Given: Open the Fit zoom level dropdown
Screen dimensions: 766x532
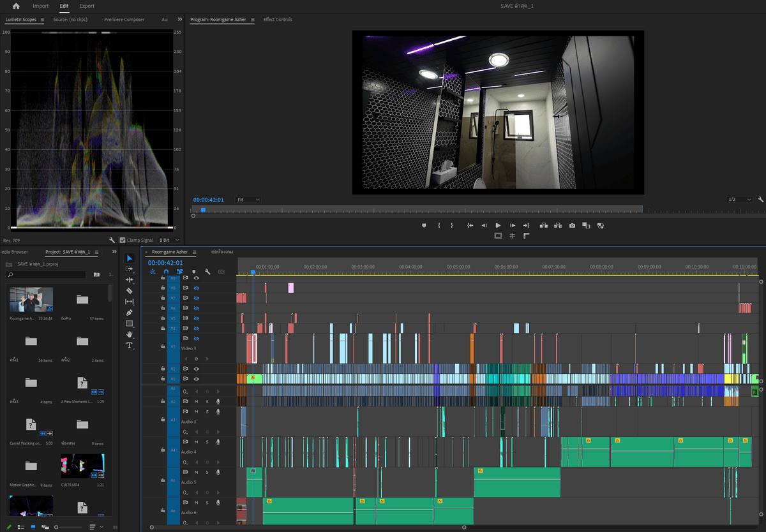Looking at the screenshot, I should (248, 200).
